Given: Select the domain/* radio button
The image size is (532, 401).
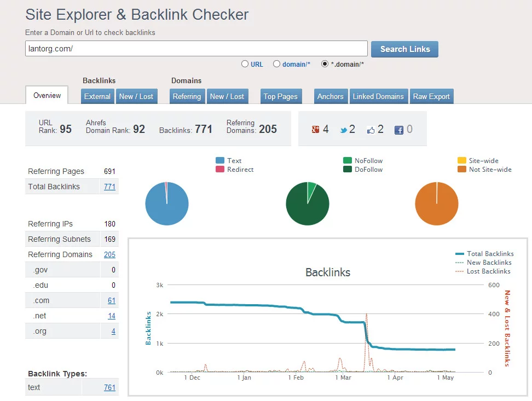Looking at the screenshot, I should point(276,64).
